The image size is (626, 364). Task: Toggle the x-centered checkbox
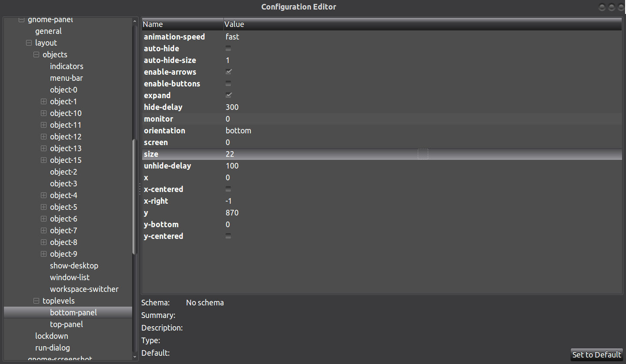tap(228, 189)
